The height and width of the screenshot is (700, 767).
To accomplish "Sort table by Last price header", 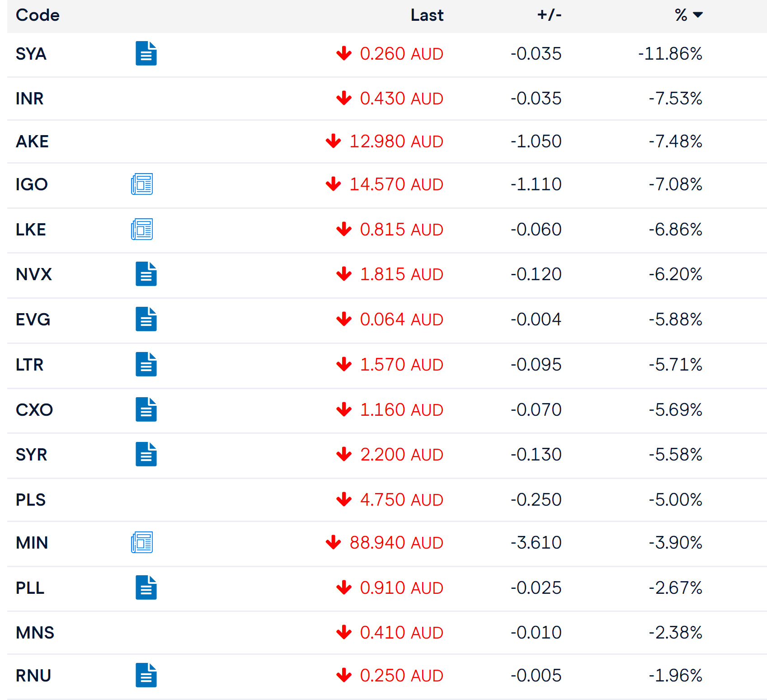I will 427,15.
